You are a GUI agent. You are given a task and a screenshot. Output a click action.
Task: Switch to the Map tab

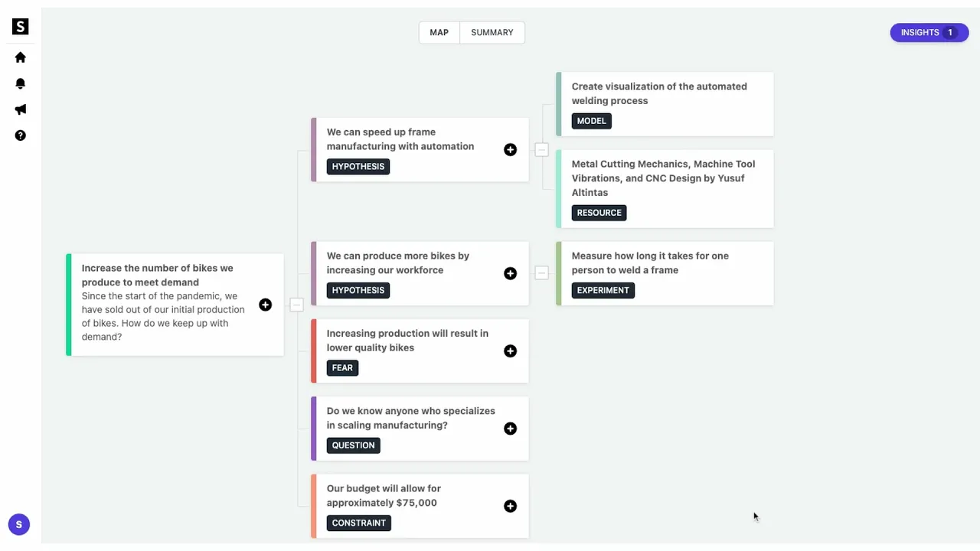(x=439, y=33)
